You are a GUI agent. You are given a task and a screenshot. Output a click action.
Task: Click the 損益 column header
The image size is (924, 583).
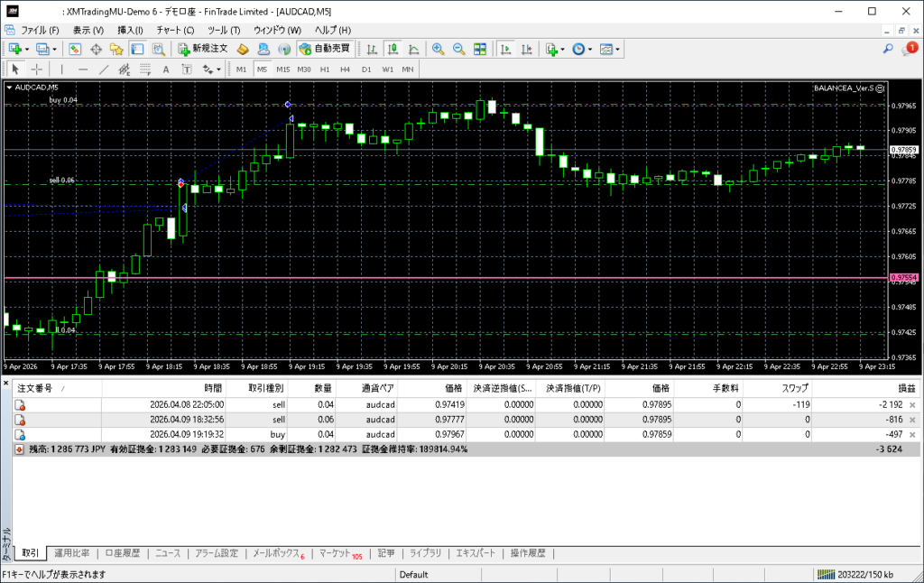(905, 387)
